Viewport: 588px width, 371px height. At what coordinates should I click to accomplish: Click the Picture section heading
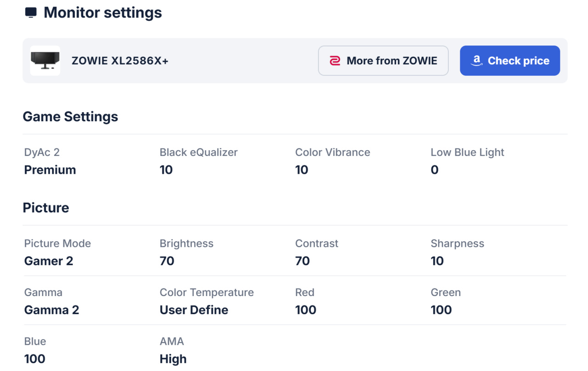pos(46,208)
